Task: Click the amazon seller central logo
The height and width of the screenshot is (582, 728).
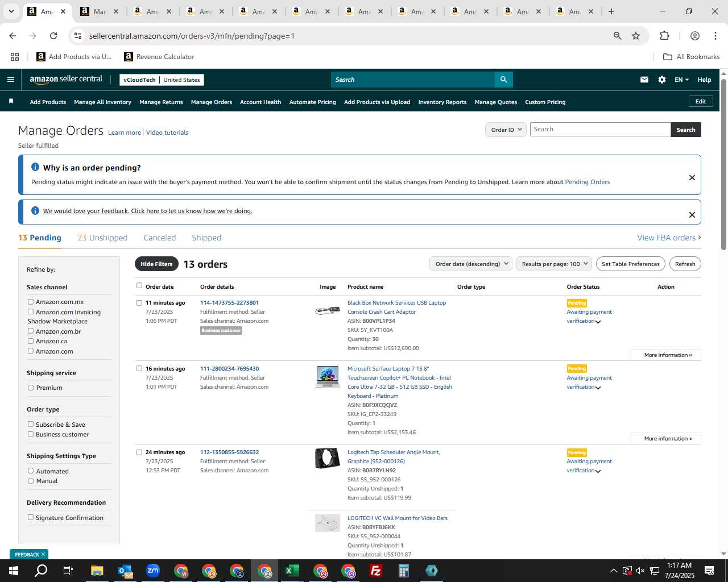Action: point(66,80)
